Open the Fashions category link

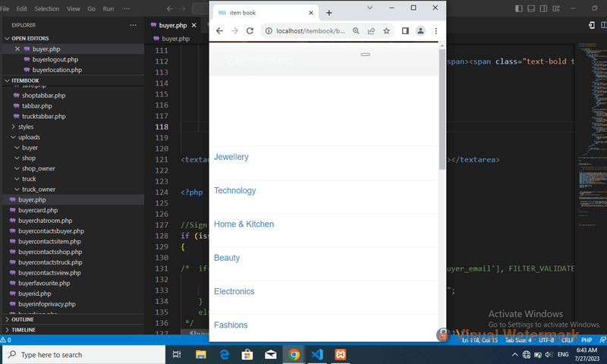pos(231,325)
